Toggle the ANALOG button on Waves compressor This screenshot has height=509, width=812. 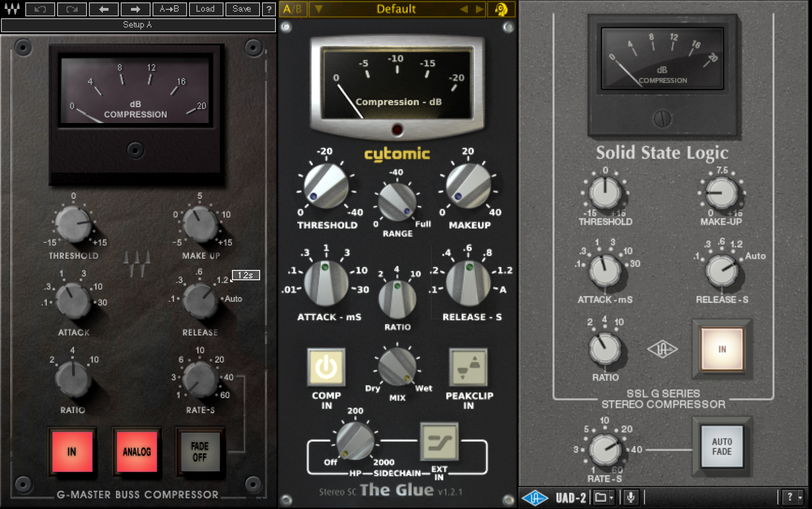pos(137,451)
